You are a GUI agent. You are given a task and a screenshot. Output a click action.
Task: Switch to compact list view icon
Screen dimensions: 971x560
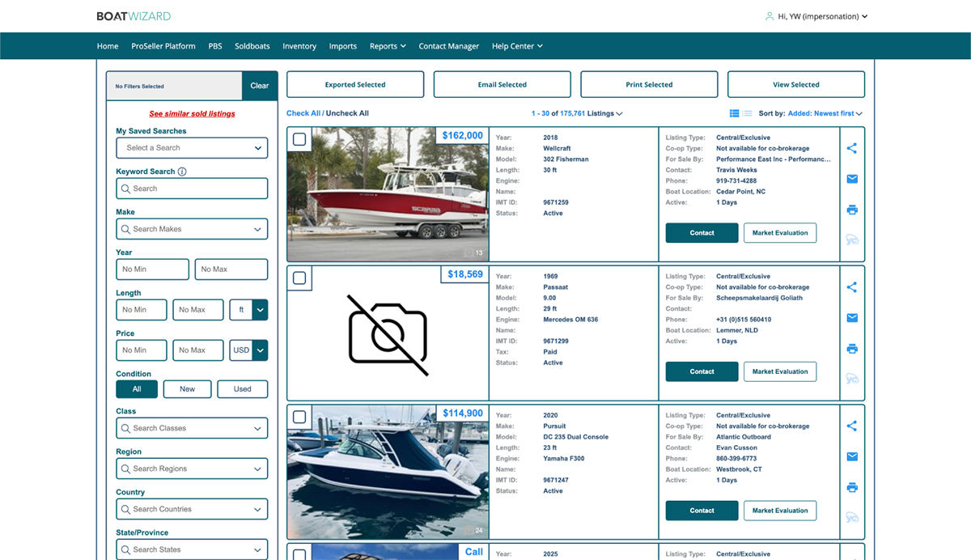[748, 113]
